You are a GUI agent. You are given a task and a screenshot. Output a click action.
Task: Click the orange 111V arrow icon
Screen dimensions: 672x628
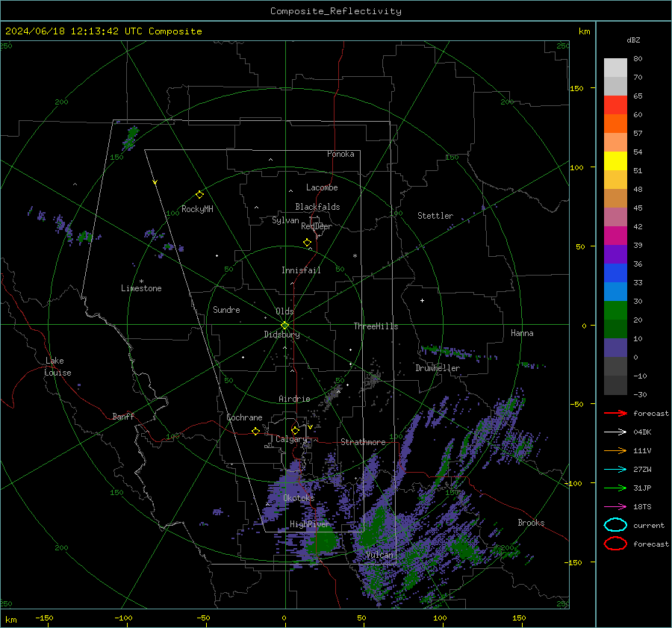pos(615,450)
